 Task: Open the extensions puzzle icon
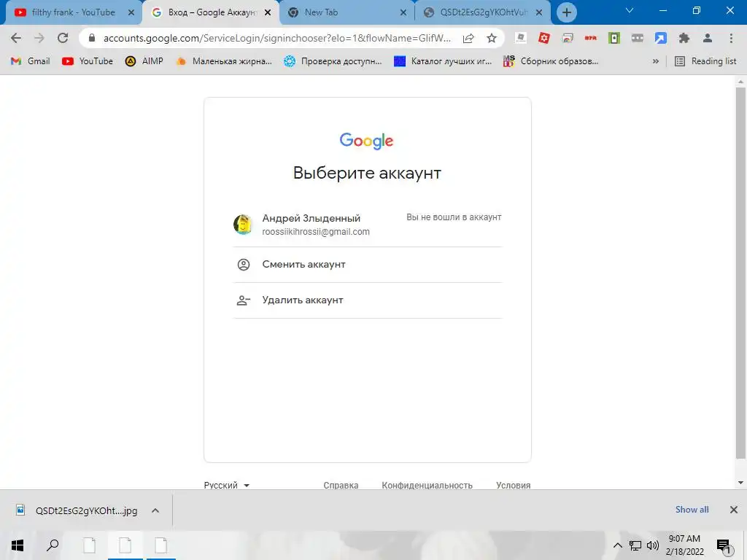point(684,38)
